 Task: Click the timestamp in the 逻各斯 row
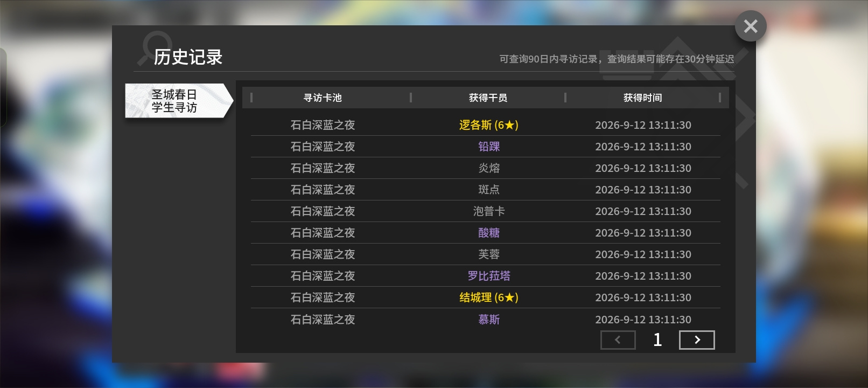(x=643, y=125)
